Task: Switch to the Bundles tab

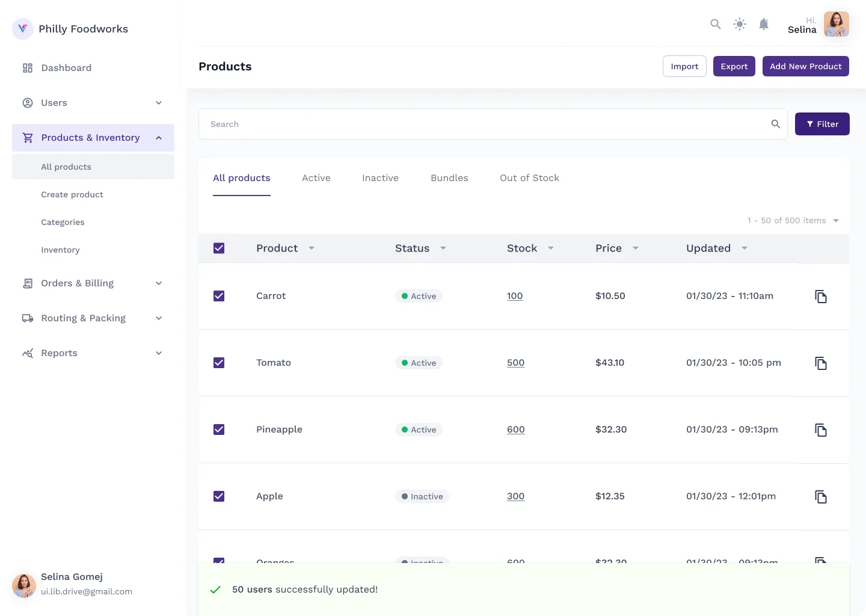Action: (449, 178)
